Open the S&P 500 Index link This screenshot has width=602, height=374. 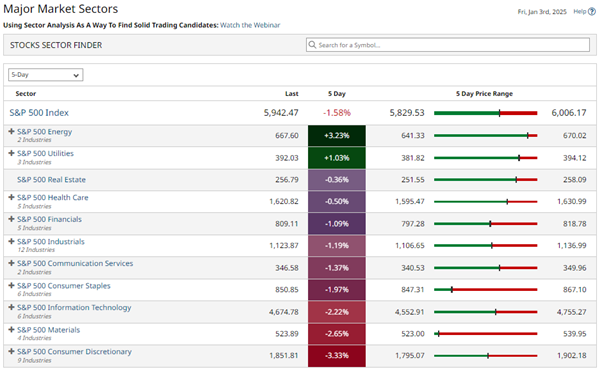[x=39, y=113]
